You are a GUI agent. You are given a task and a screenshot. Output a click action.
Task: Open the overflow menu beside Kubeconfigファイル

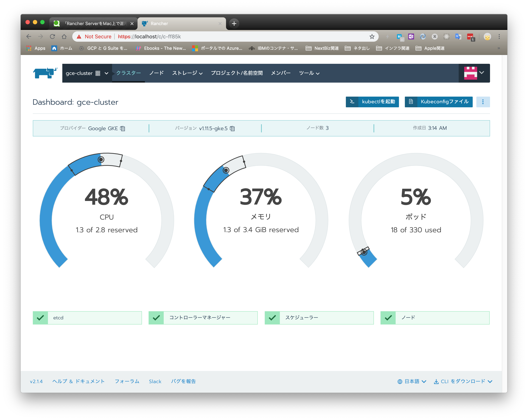tap(483, 102)
